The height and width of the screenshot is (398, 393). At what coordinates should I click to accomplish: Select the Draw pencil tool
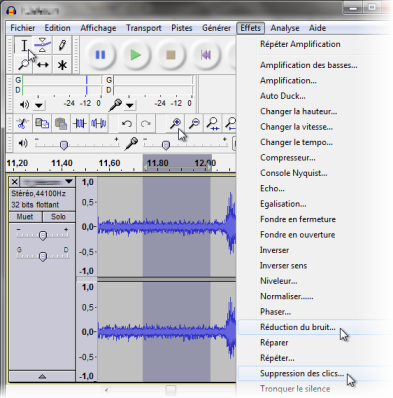pyautogui.click(x=62, y=45)
